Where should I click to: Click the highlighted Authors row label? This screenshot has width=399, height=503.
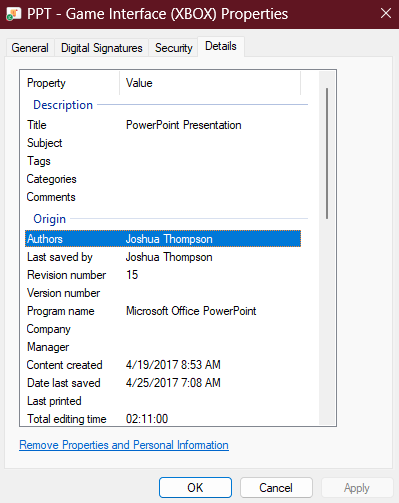pos(45,239)
